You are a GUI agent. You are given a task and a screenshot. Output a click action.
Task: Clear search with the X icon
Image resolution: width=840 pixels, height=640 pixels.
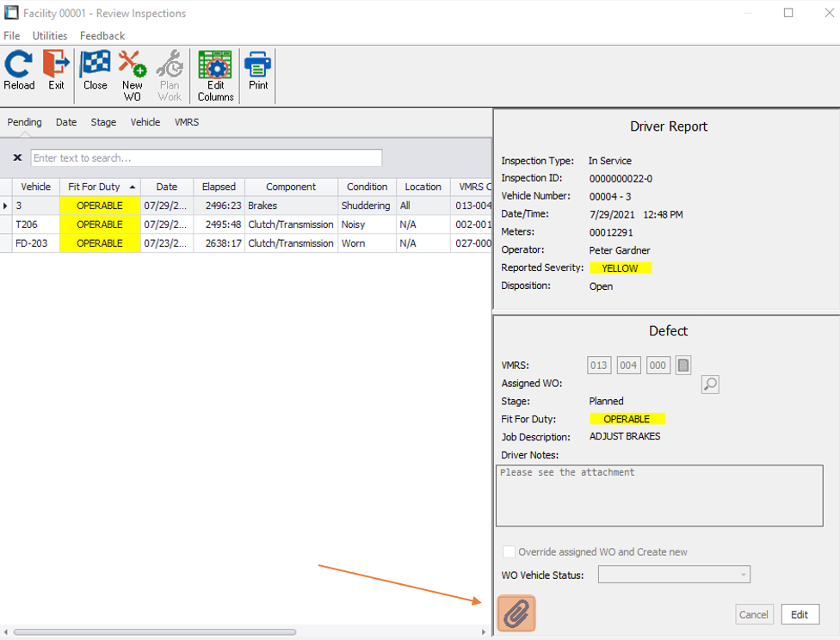(17, 158)
